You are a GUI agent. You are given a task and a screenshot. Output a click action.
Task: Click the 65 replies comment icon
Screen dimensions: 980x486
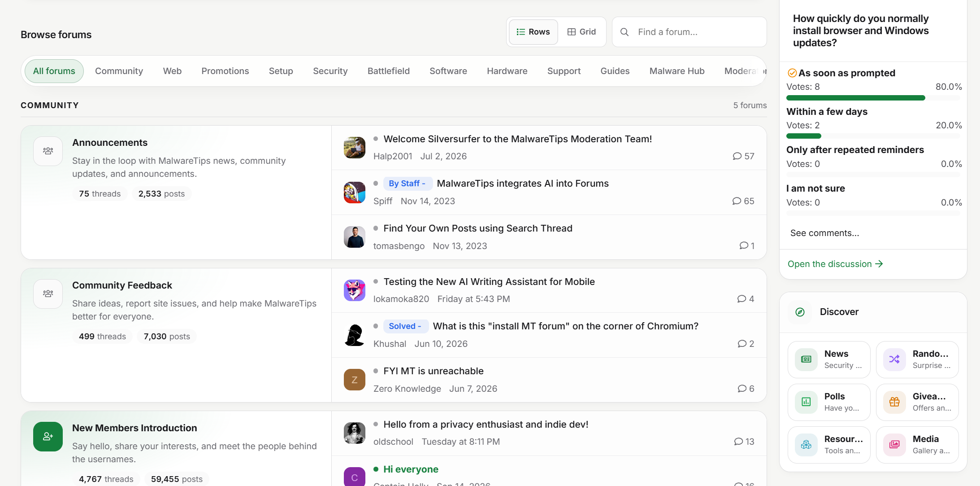point(737,201)
